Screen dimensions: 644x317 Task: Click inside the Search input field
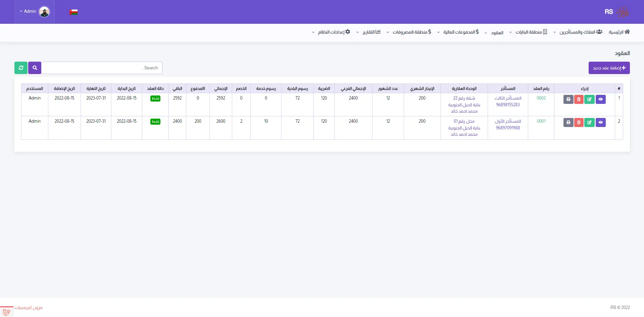pos(102,68)
